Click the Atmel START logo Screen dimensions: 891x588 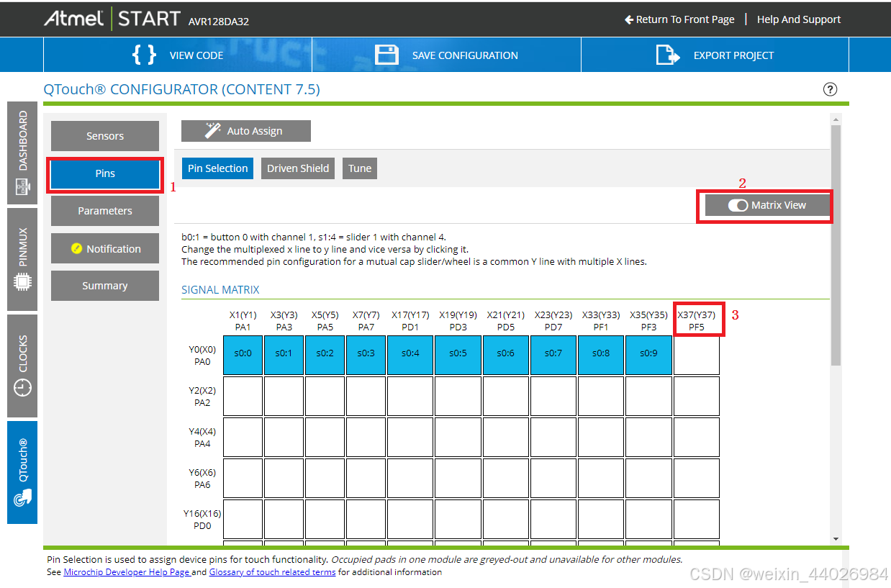coord(112,18)
